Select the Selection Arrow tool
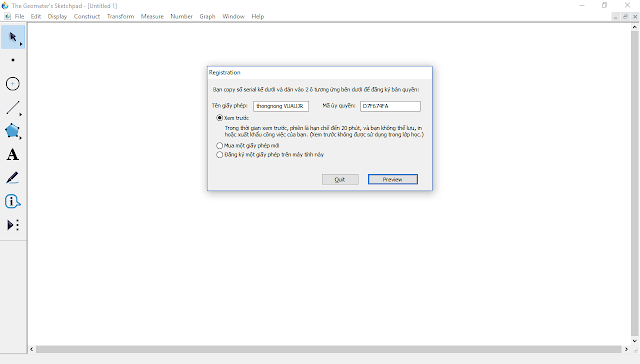640x364 pixels. [x=13, y=37]
